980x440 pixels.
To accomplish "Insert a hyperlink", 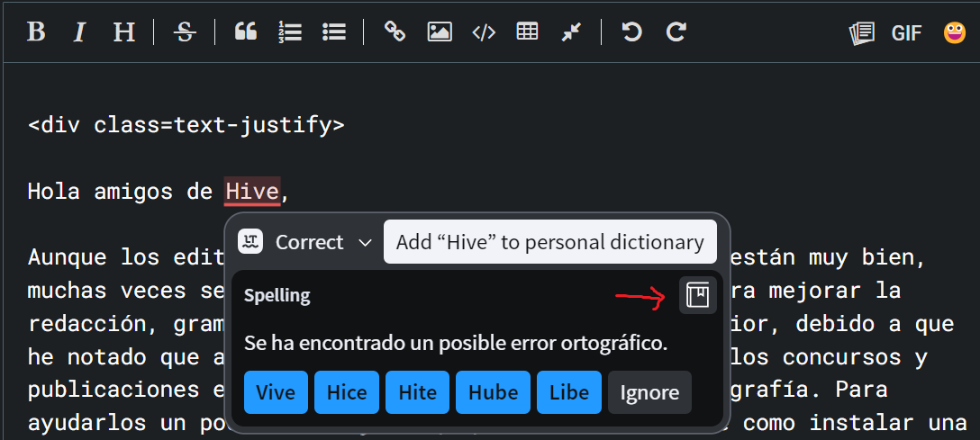I will pyautogui.click(x=395, y=31).
